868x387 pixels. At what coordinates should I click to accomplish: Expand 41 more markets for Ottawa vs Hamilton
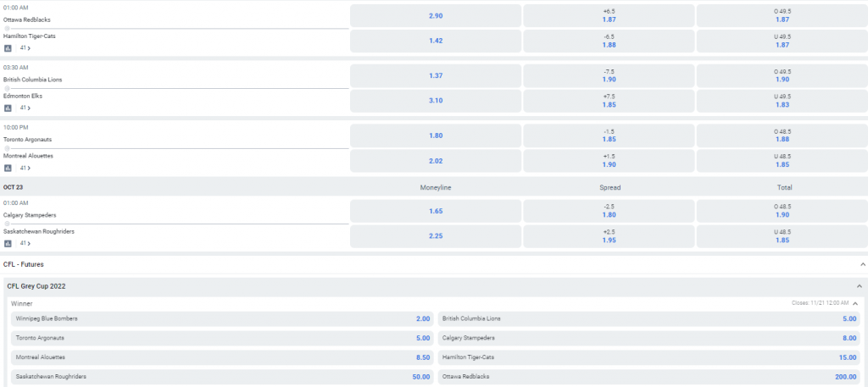(x=25, y=48)
